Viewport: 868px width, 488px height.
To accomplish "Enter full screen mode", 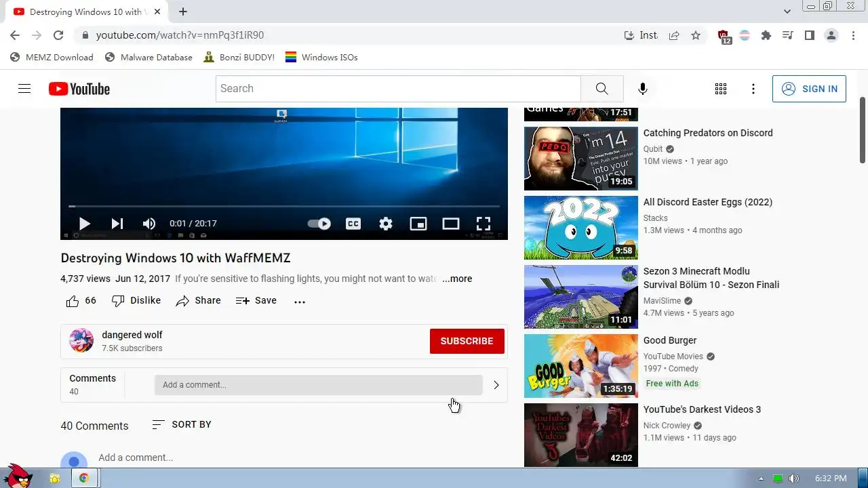I will [484, 224].
